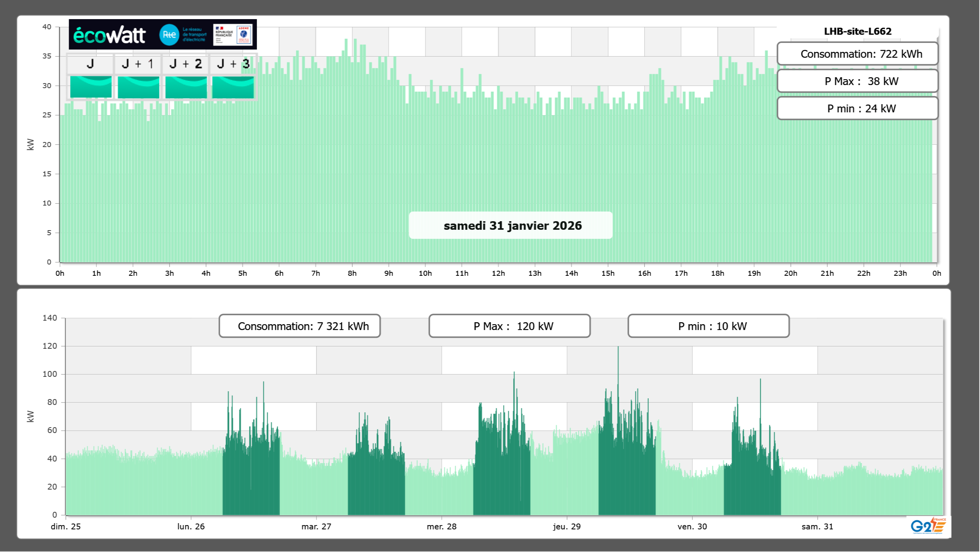The width and height of the screenshot is (980, 552).
Task: Click the Consommation: 722 kWh box
Action: click(857, 54)
